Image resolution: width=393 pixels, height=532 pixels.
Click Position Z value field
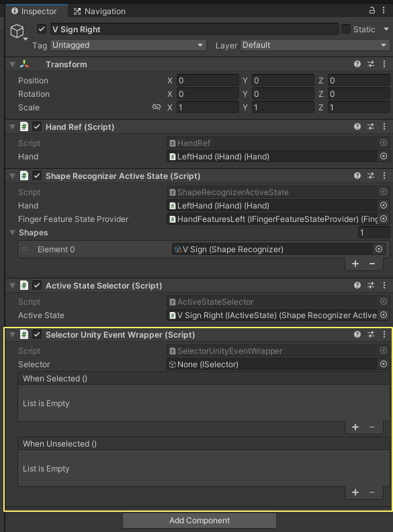click(359, 81)
